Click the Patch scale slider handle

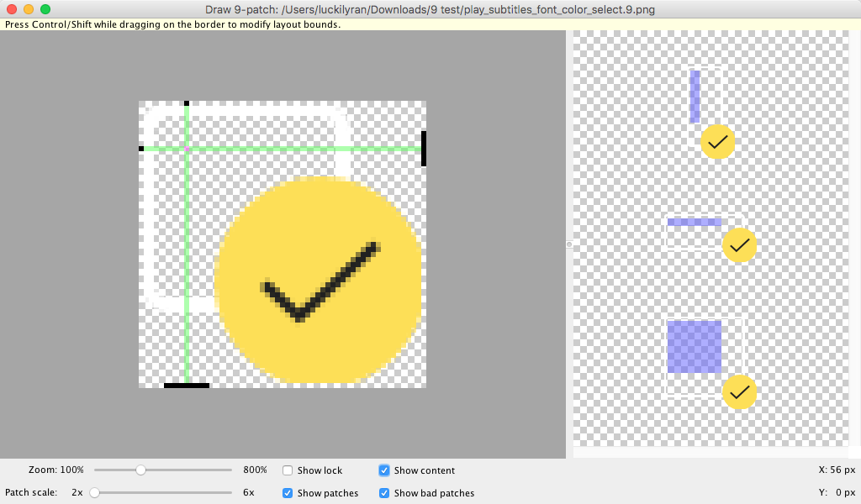[x=94, y=493]
